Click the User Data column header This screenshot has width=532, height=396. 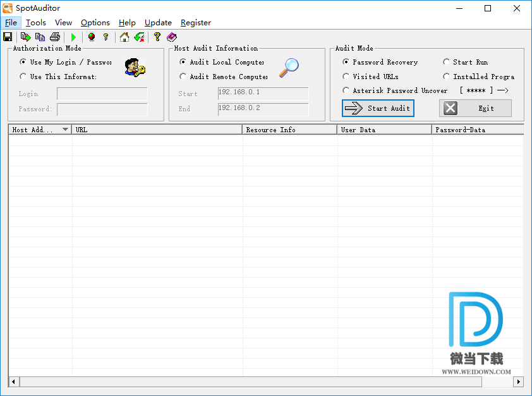point(384,130)
